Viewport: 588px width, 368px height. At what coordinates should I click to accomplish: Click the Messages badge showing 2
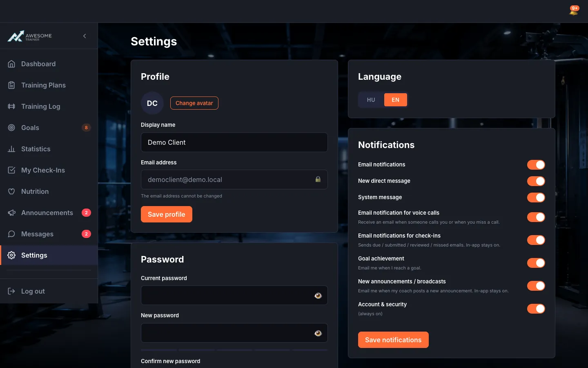[86, 234]
